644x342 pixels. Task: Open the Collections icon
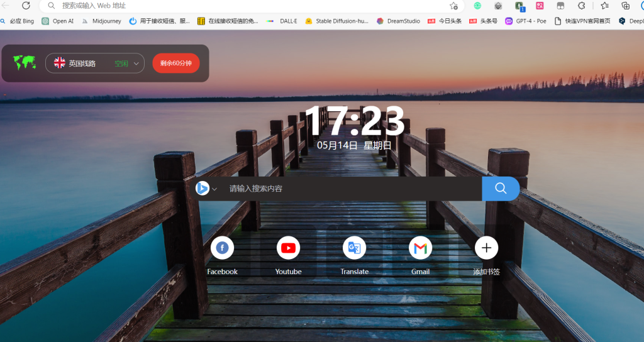[x=626, y=6]
